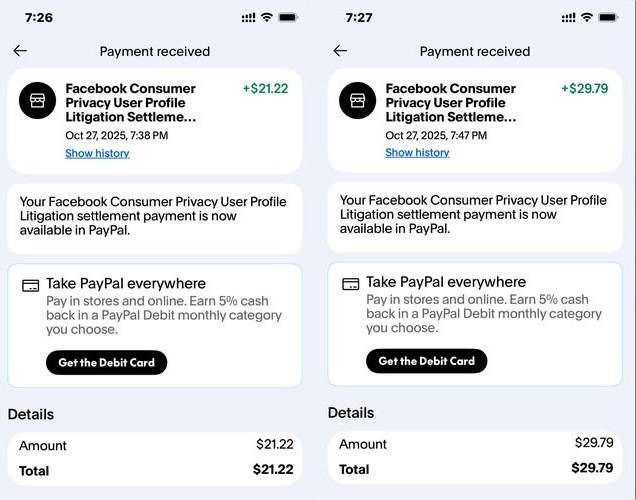Tap debit card icon in 7:27 screen promo
636x500 pixels.
pyautogui.click(x=351, y=284)
